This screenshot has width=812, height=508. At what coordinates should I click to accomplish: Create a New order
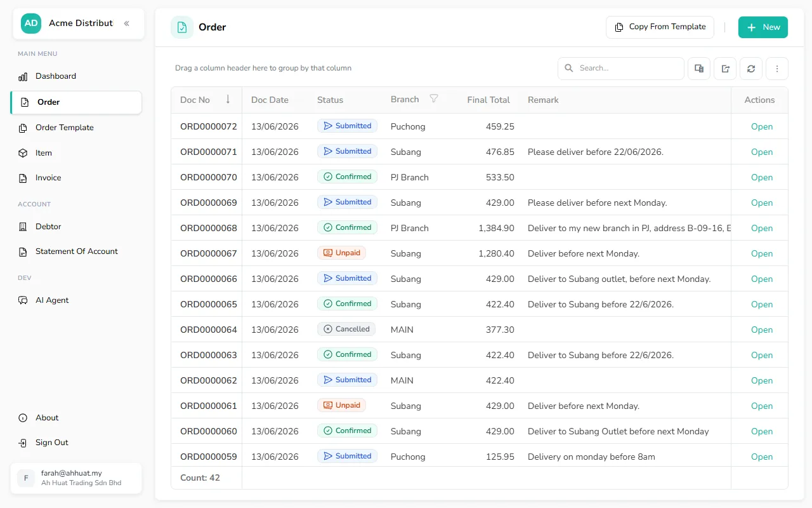(763, 27)
